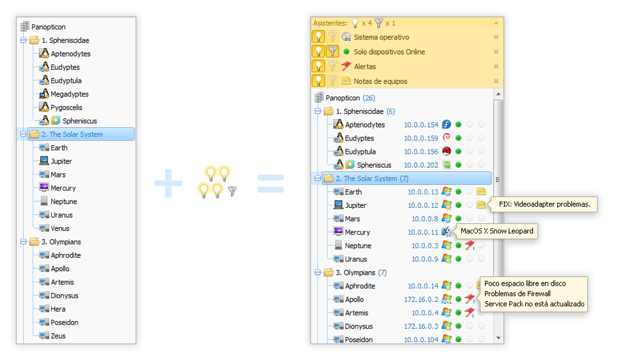Select Poseidon in the left tree
Image resolution: width=620 pixels, height=364 pixels.
[64, 323]
